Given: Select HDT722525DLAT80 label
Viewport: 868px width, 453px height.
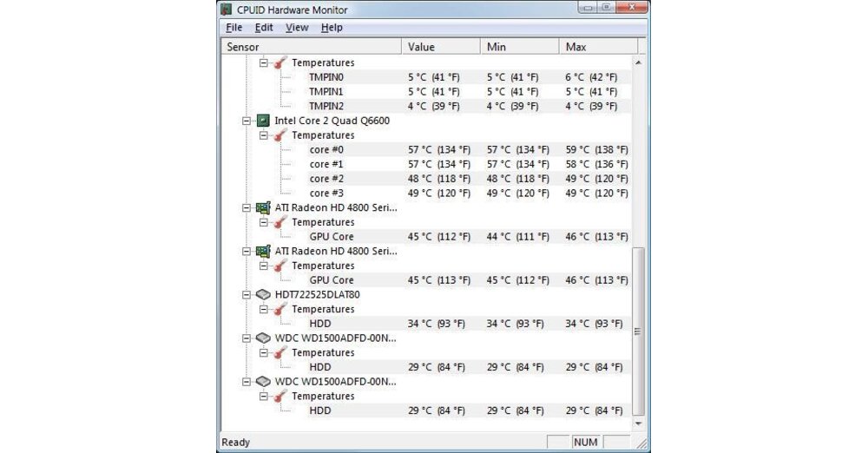Looking at the screenshot, I should (317, 294).
